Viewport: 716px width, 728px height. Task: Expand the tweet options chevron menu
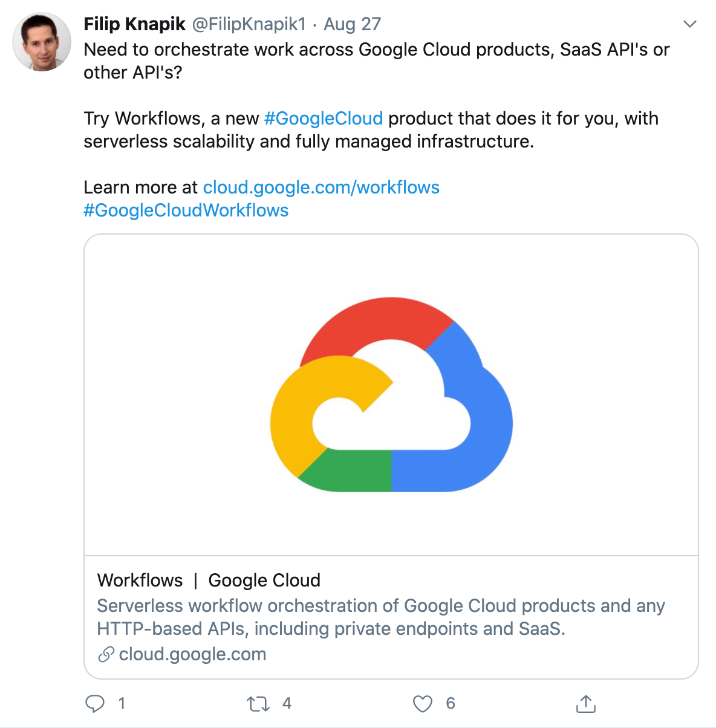(x=690, y=24)
